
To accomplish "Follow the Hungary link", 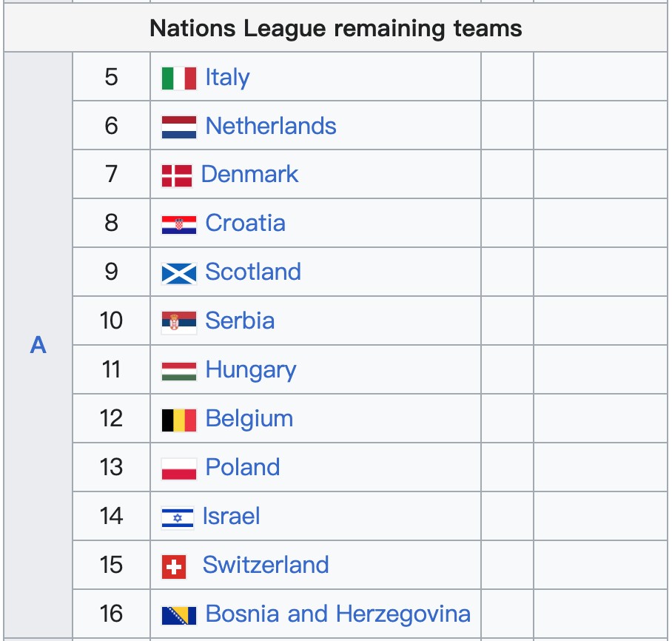I will point(251,370).
